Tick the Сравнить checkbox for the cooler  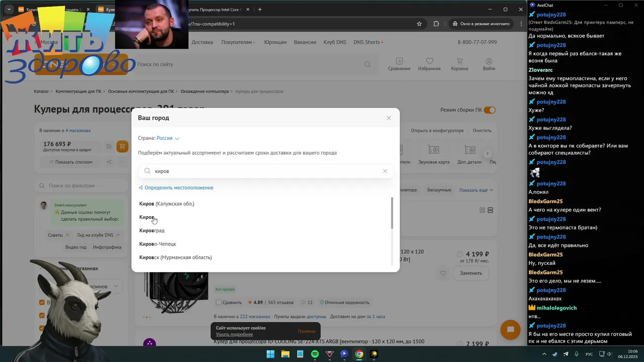(218, 303)
